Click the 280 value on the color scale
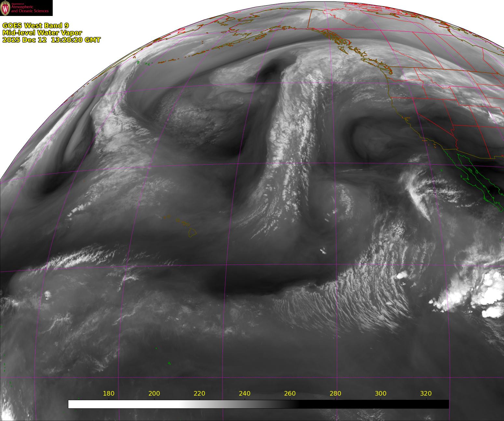 (x=335, y=393)
